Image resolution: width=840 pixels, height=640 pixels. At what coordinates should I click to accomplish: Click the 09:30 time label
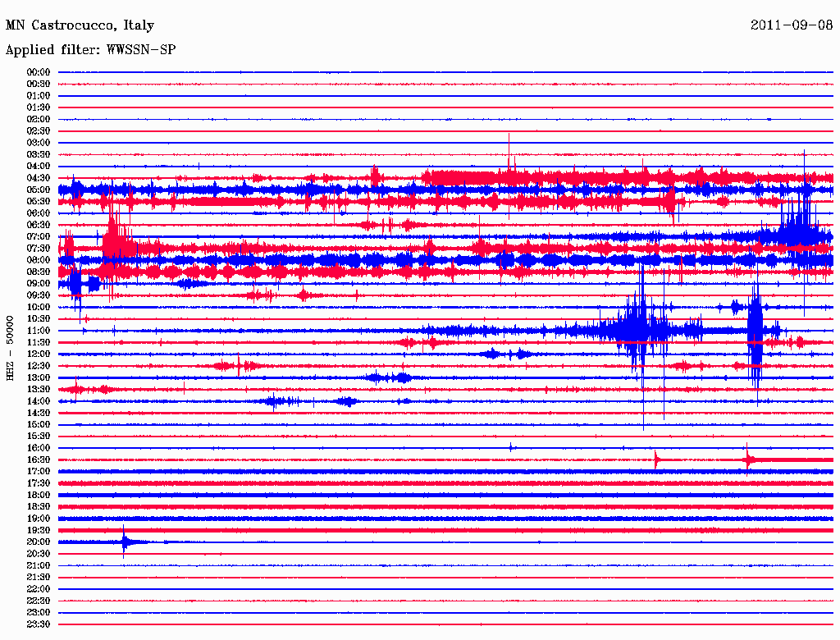point(38,295)
